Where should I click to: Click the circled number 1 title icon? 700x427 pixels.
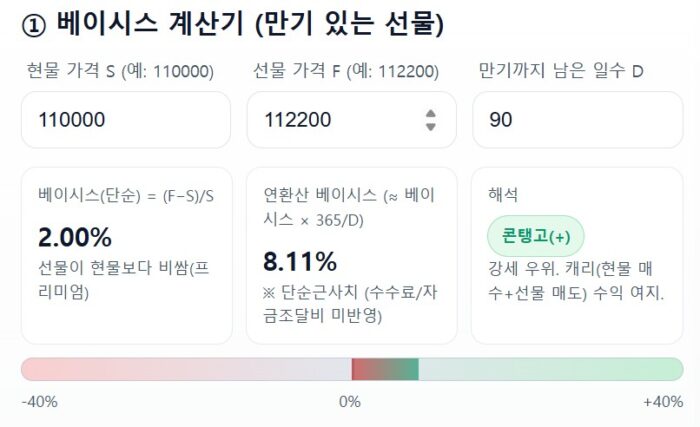point(32,24)
